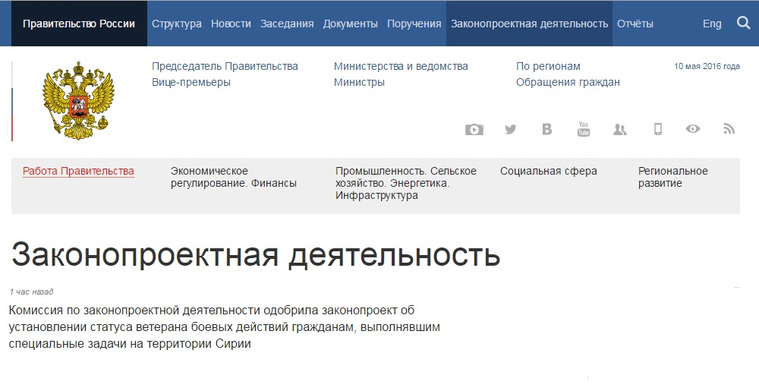759x391 pixels.
Task: Click the Законопроектная деятельность page heading
Action: pos(256,255)
